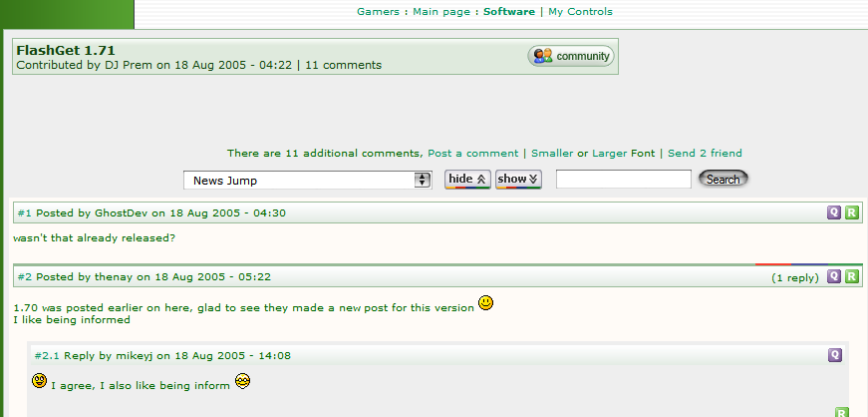Open the News Jump dropdown

[x=308, y=181]
